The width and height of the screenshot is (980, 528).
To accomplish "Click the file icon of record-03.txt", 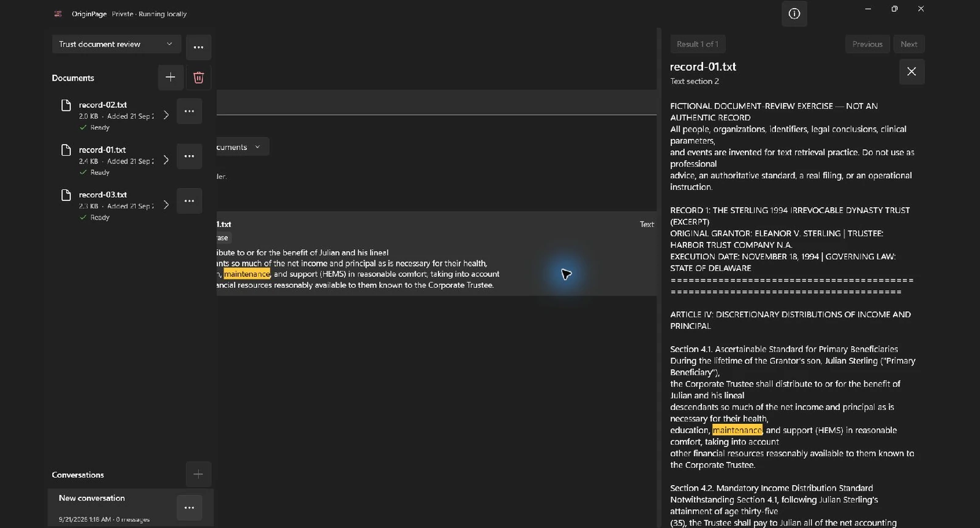I will point(66,195).
